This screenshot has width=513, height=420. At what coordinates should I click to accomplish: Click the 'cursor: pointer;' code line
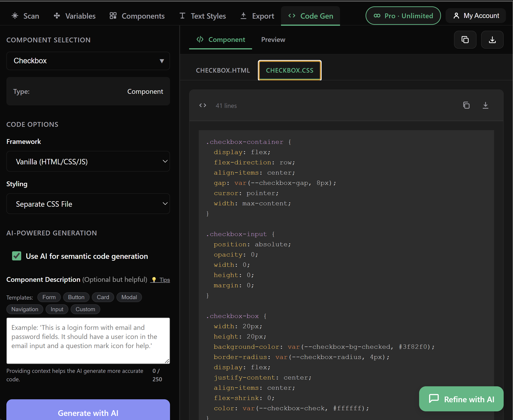[246, 193]
